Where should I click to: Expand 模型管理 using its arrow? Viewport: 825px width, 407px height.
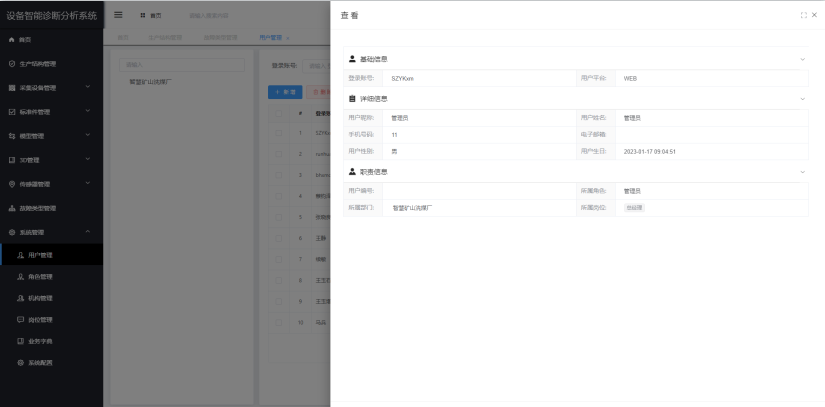[88, 135]
